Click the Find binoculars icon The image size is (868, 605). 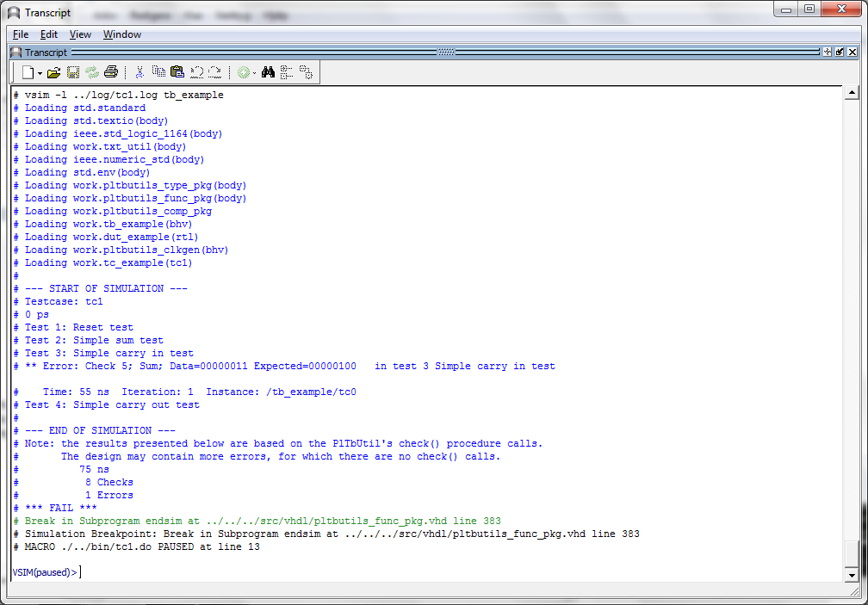click(x=268, y=72)
